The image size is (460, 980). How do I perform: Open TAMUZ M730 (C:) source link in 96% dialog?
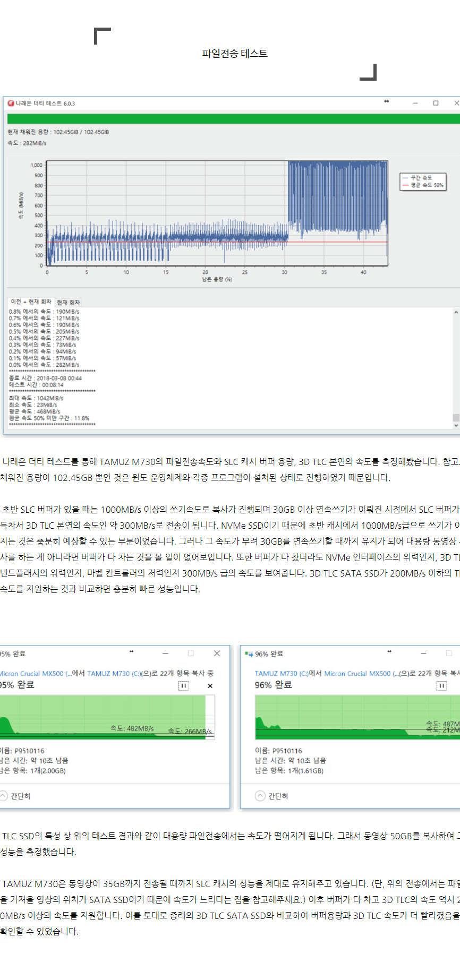click(281, 673)
